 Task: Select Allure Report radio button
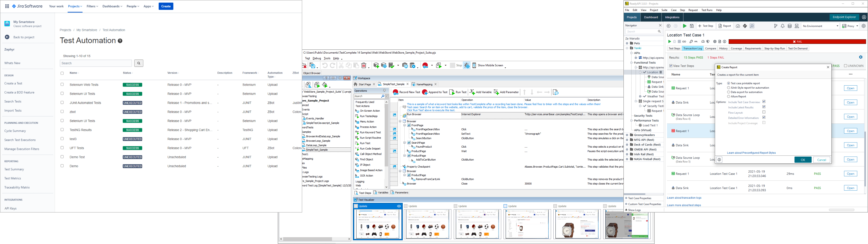point(728,96)
